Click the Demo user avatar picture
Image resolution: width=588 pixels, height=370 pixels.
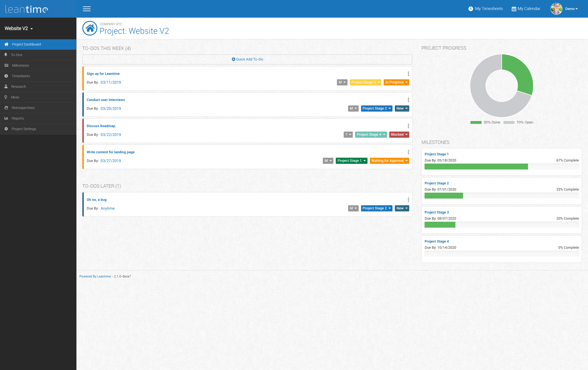556,9
